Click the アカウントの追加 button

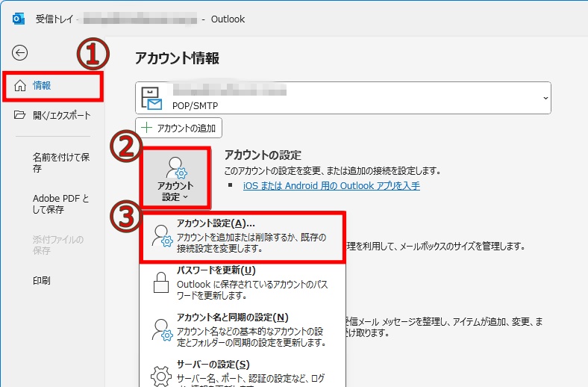click(x=178, y=128)
